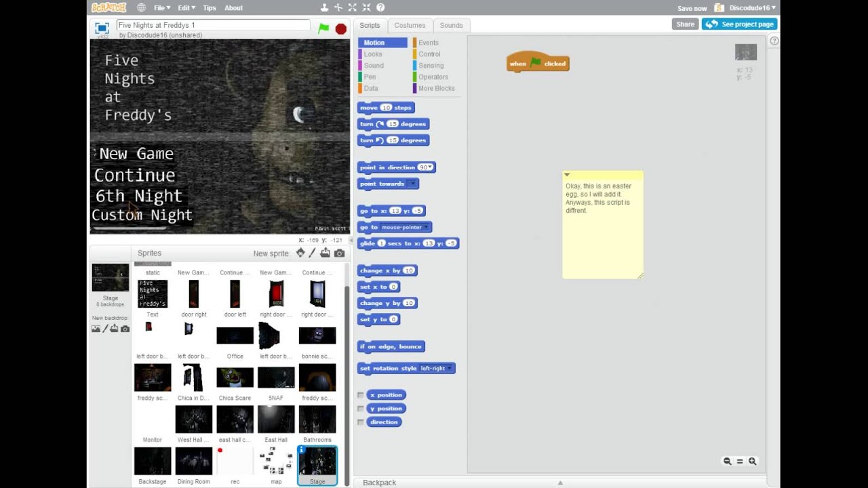Click the when flag clicked block
The width and height of the screenshot is (868, 488).
coord(538,63)
